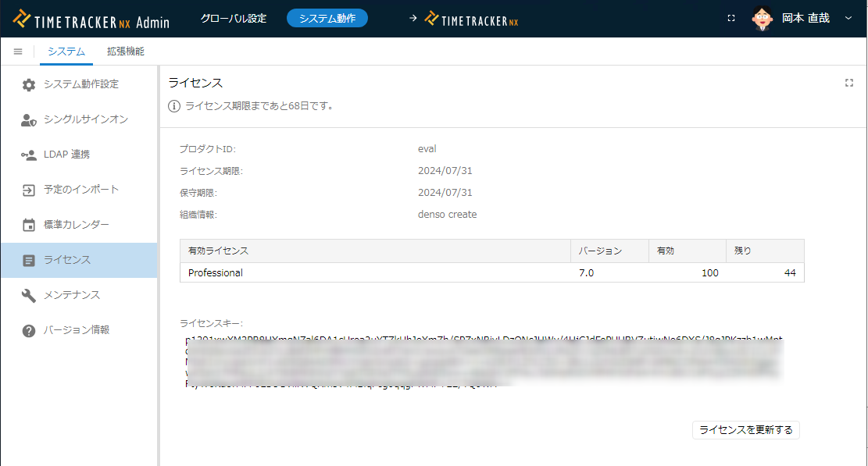The image size is (868, 466).
Task: Toggle the hamburger menu to collapse sidebar
Action: point(18,52)
